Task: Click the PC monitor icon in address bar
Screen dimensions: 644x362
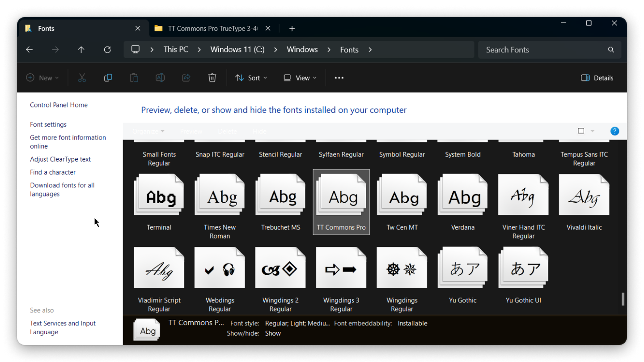Action: 136,50
